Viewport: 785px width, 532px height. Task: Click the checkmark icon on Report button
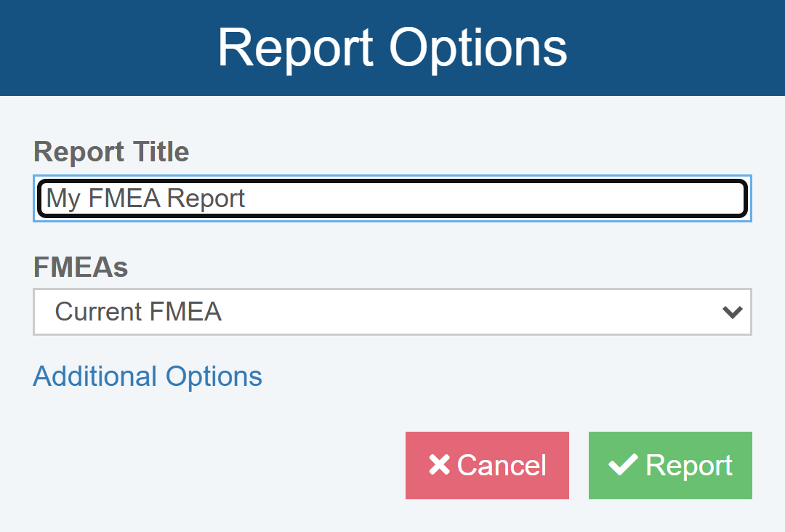click(x=623, y=465)
